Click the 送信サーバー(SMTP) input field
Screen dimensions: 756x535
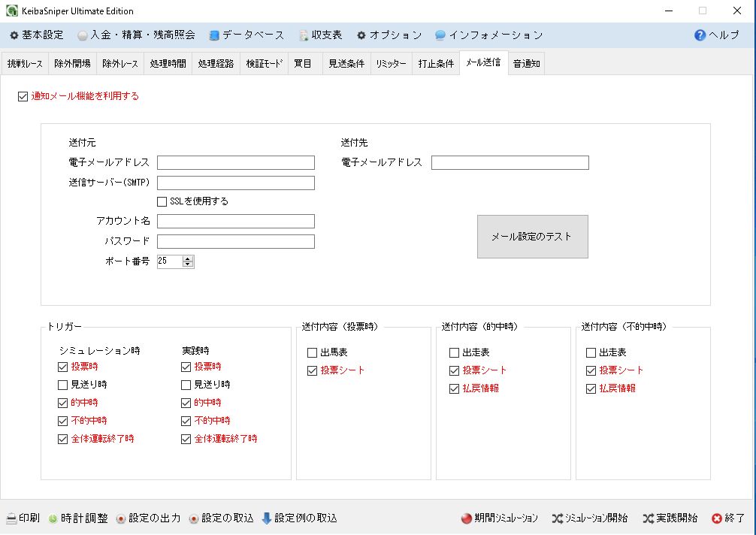236,183
